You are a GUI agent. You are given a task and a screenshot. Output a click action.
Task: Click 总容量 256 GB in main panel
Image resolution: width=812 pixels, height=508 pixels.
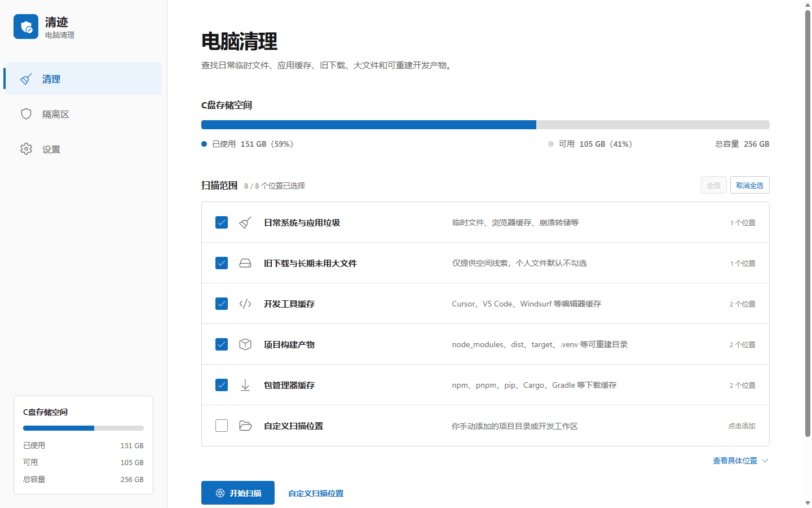pyautogui.click(x=742, y=144)
